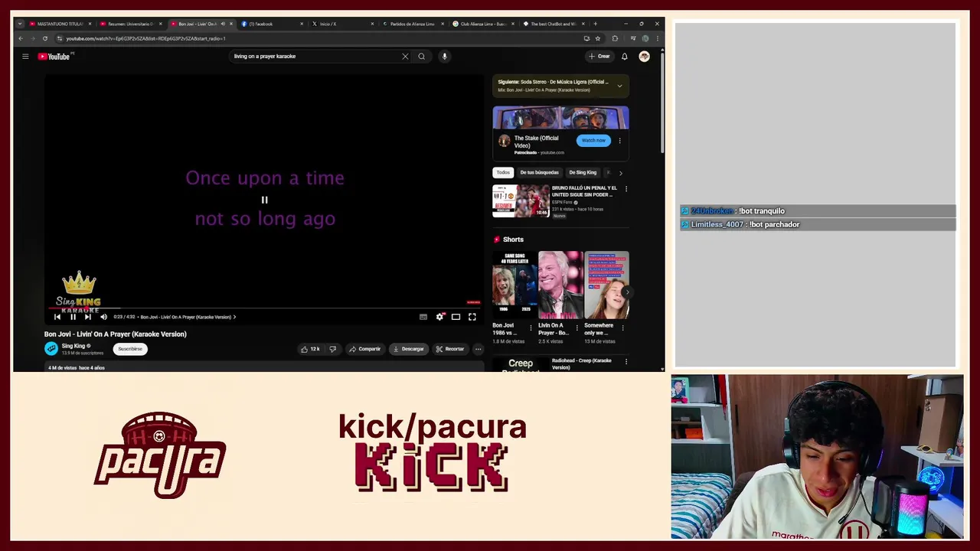Image resolution: width=980 pixels, height=551 pixels.
Task: Mute the video with the speaker icon
Action: click(x=104, y=317)
